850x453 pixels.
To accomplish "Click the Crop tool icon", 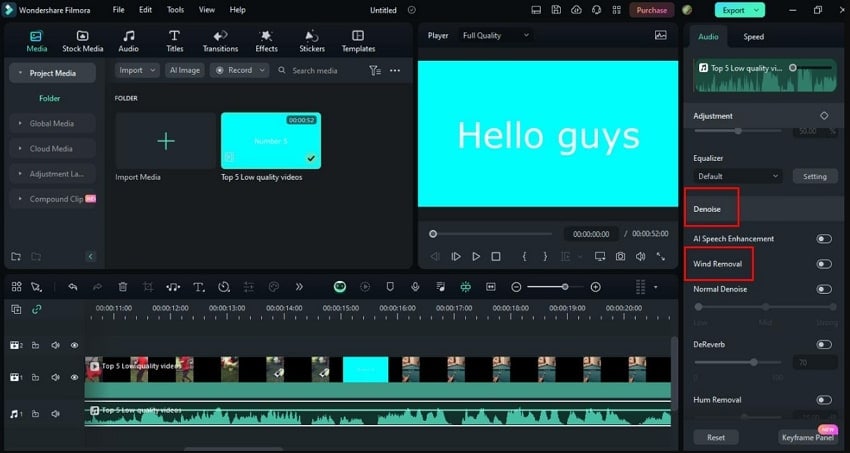I will (x=148, y=287).
